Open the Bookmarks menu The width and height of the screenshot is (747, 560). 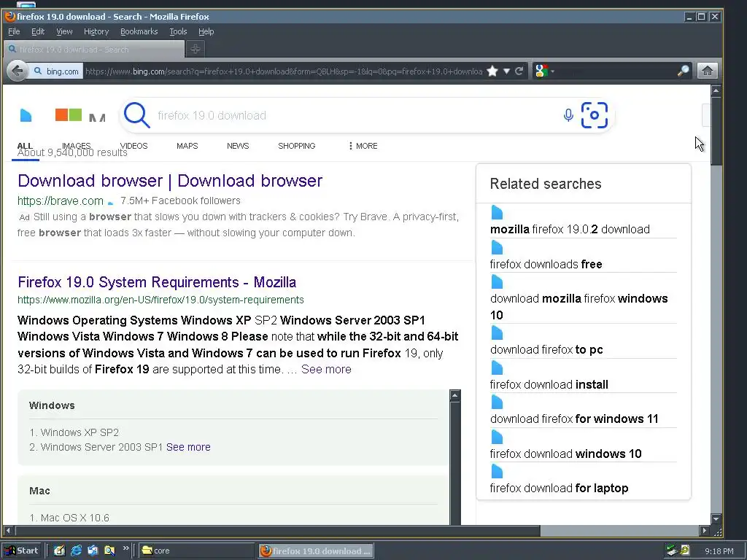(x=139, y=31)
